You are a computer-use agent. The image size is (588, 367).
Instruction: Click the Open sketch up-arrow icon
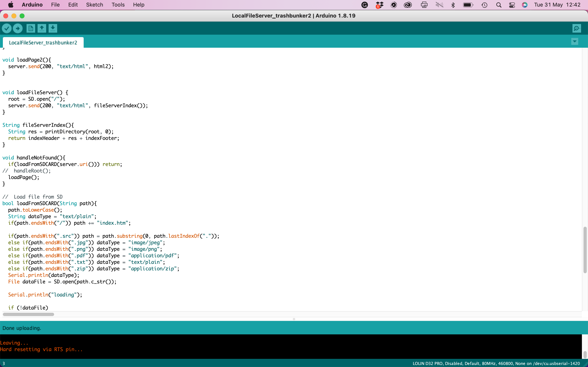(42, 28)
